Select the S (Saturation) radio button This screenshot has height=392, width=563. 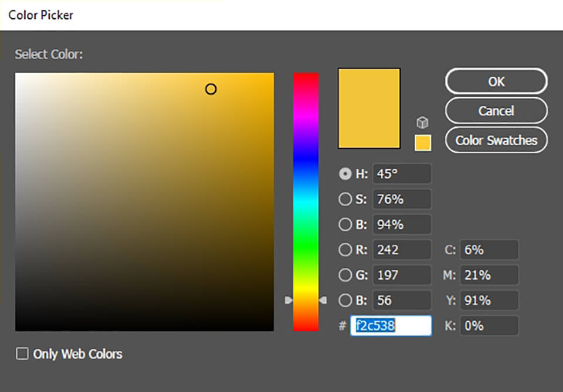[346, 199]
